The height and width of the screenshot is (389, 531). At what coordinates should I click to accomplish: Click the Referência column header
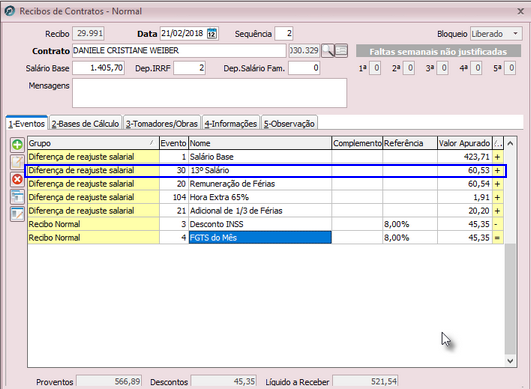(410, 143)
